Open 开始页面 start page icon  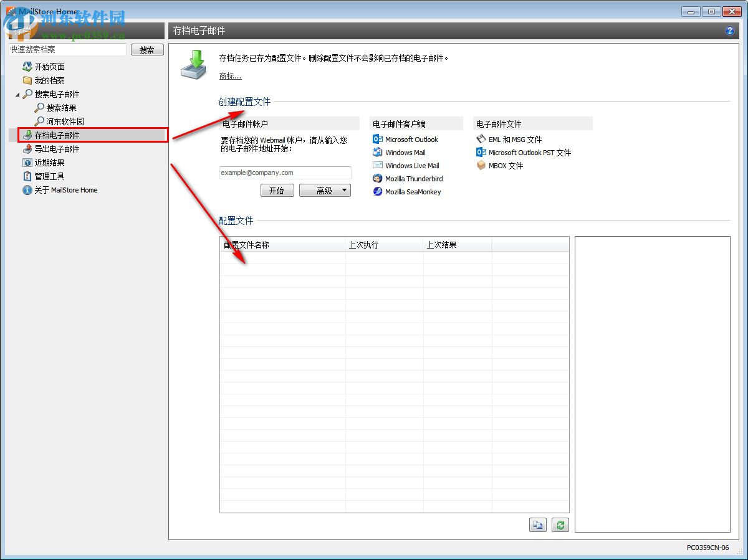click(x=27, y=67)
